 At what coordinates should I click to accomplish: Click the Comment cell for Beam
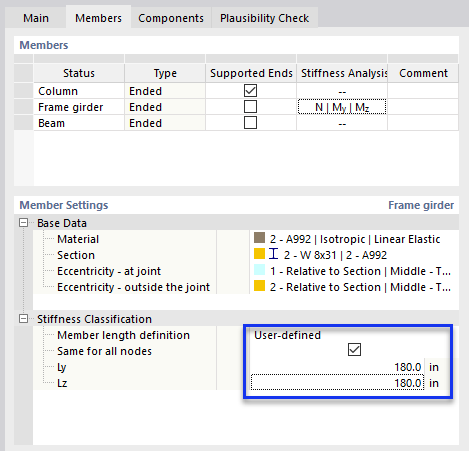(x=423, y=123)
